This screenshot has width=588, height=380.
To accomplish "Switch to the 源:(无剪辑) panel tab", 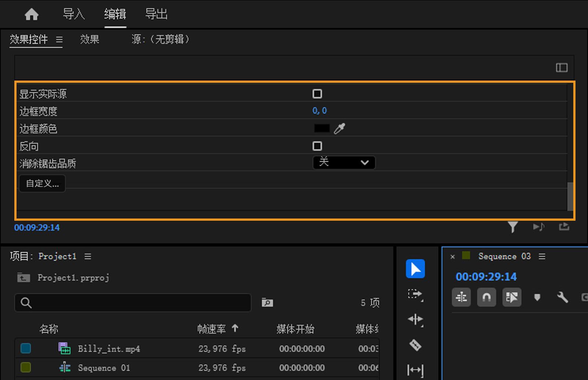I will (x=161, y=39).
